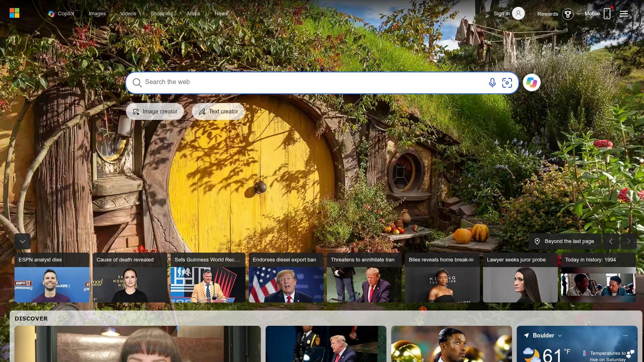Open the Beyond the last page label
This screenshot has height=362, width=644.
tap(569, 241)
